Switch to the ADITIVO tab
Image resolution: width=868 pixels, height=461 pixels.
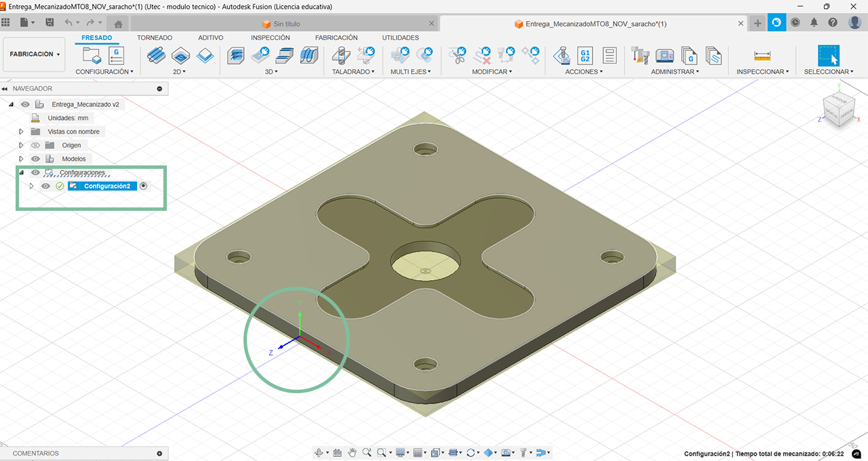pyautogui.click(x=211, y=38)
